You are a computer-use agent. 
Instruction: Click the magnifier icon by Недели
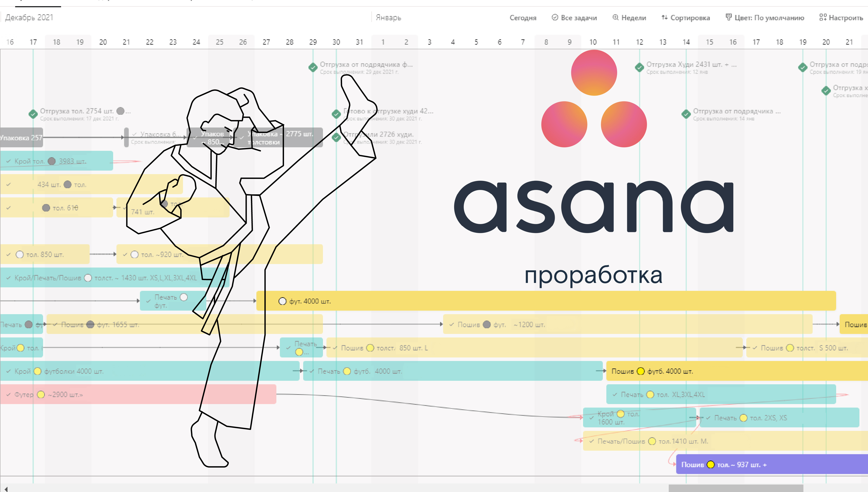pyautogui.click(x=616, y=17)
